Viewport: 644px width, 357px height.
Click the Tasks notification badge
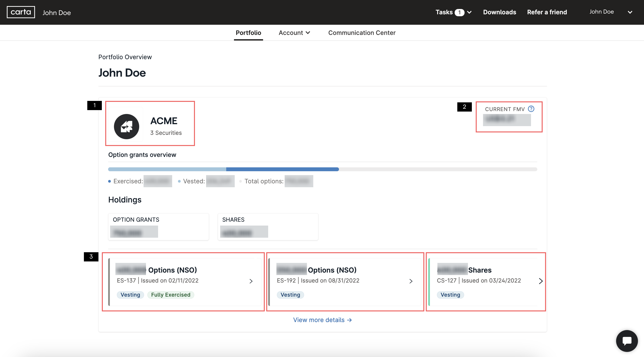pos(459,12)
